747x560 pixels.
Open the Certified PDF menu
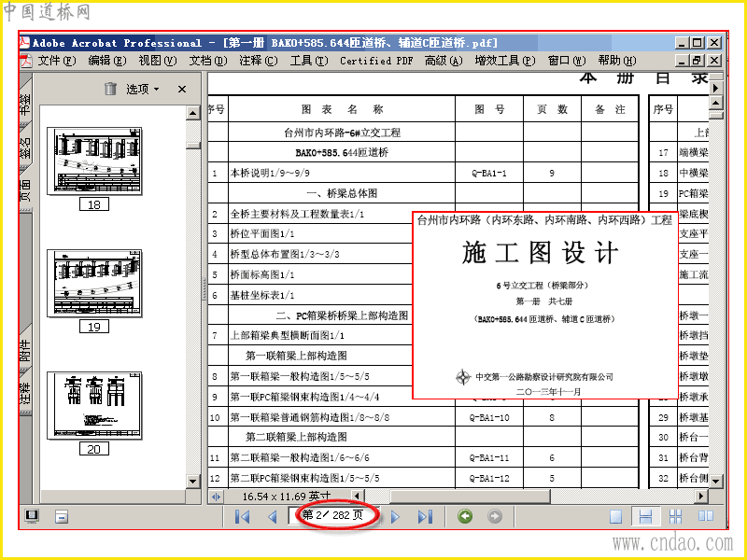[x=376, y=61]
